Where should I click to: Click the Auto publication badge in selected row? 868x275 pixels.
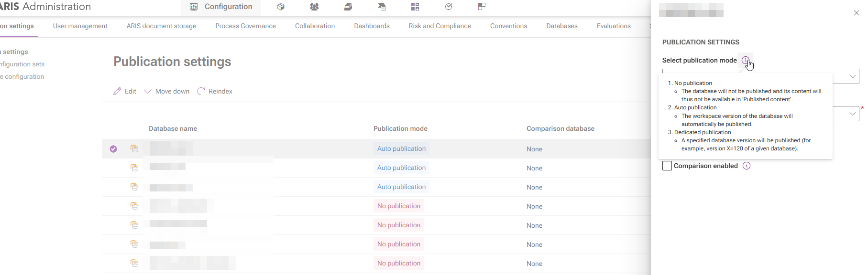click(401, 148)
